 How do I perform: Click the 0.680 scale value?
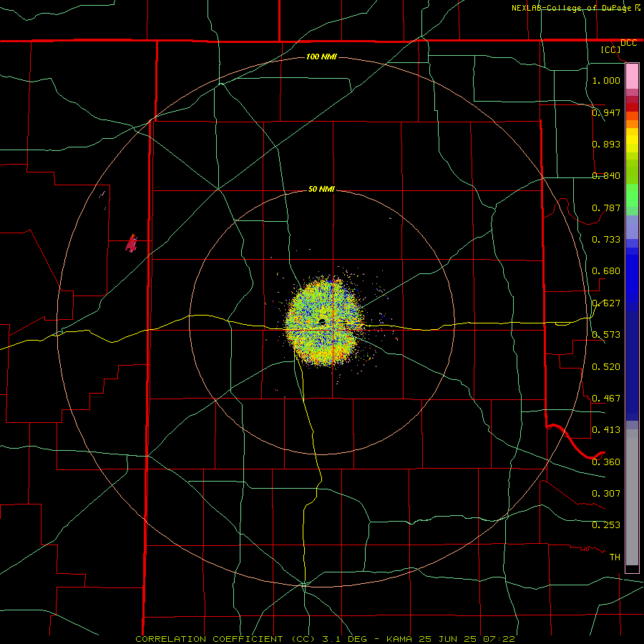coord(606,271)
